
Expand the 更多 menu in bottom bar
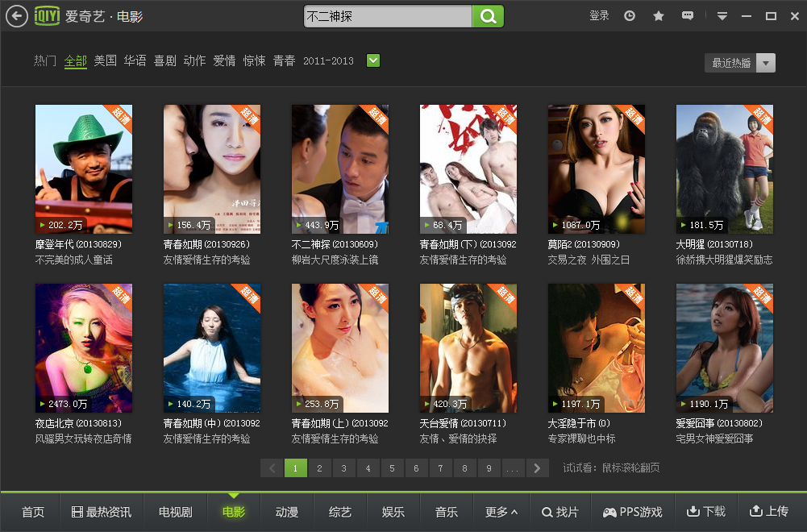tap(501, 512)
